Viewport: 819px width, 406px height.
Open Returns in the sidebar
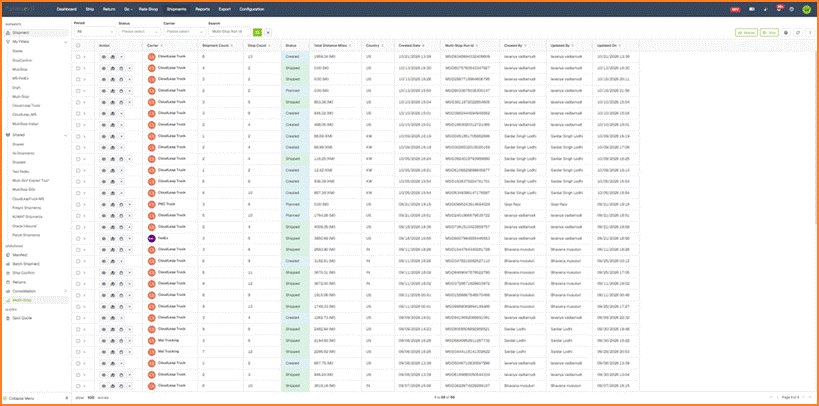click(19, 282)
